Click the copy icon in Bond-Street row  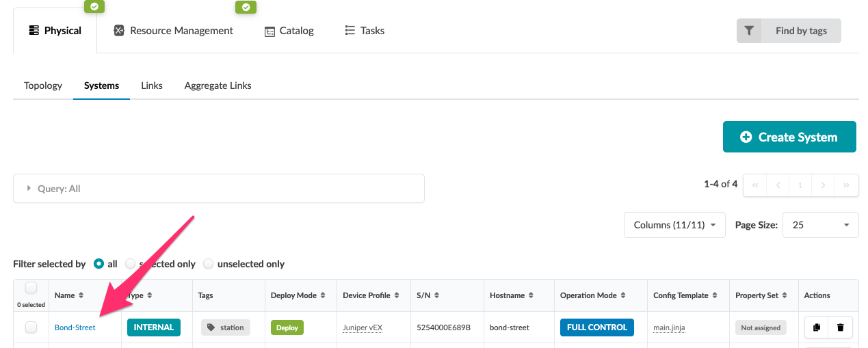tap(816, 327)
